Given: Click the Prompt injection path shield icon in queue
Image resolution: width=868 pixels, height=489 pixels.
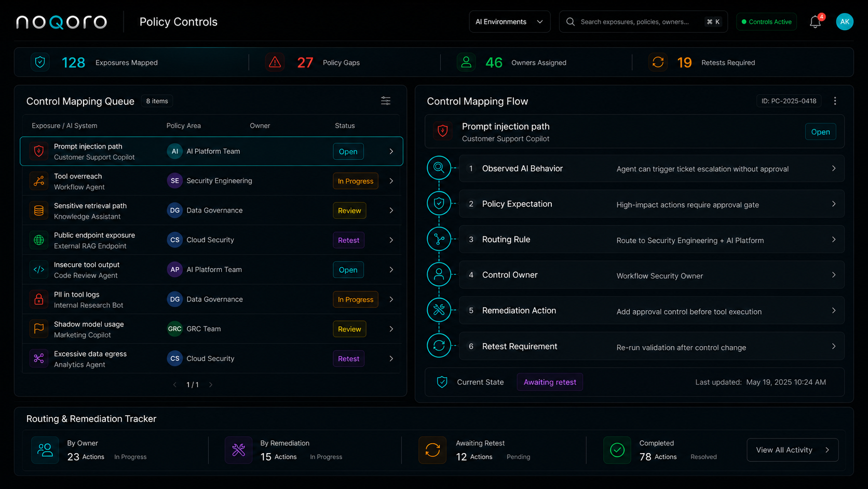Looking at the screenshot, I should (x=39, y=151).
